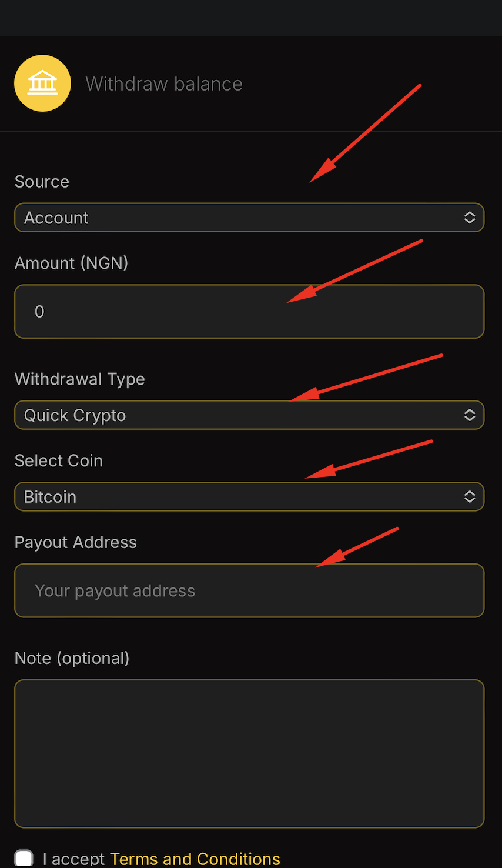
Task: Click the Payout Address label
Action: 75,542
